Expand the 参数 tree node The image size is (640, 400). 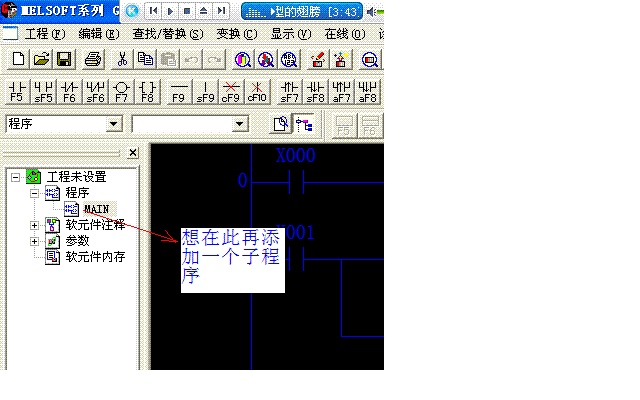click(35, 241)
